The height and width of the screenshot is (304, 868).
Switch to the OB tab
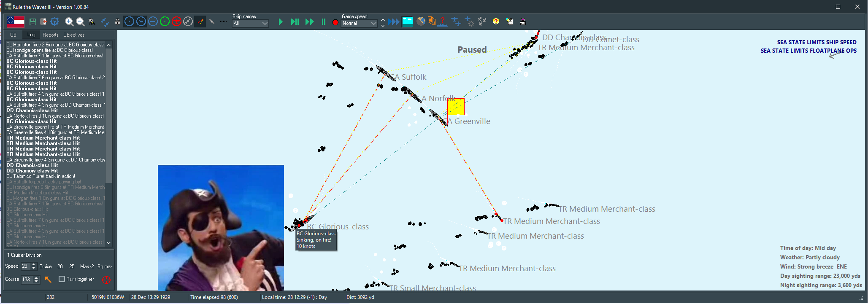(x=13, y=35)
